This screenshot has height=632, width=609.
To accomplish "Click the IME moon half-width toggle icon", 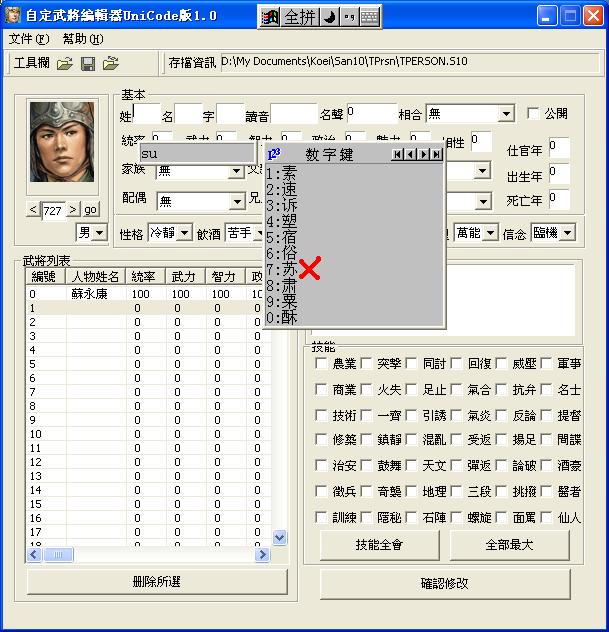I will coord(330,17).
